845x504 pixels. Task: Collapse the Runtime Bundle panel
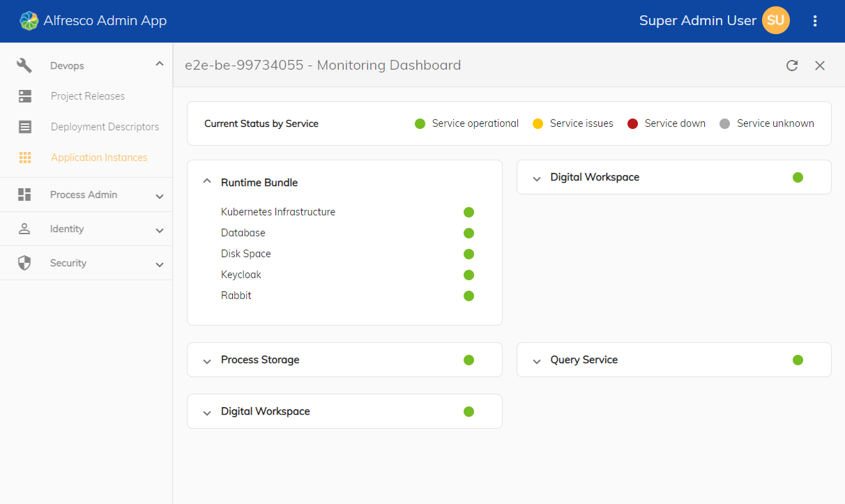click(x=206, y=181)
